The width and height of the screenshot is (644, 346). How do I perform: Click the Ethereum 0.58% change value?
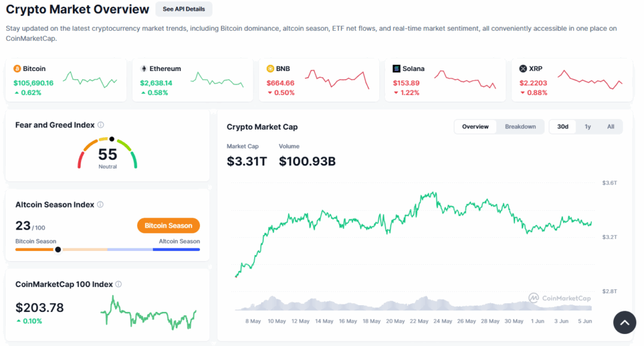pos(158,93)
